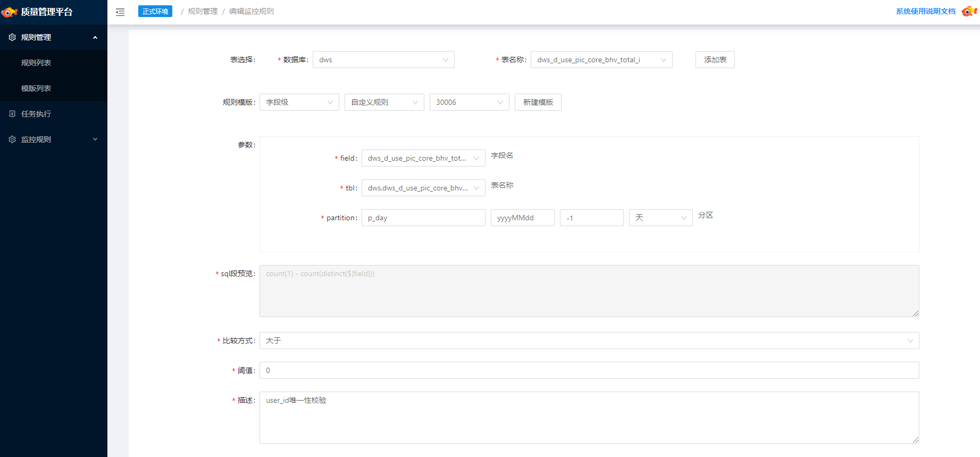Click the 描述 text area
The width and height of the screenshot is (980, 457).
[589, 418]
